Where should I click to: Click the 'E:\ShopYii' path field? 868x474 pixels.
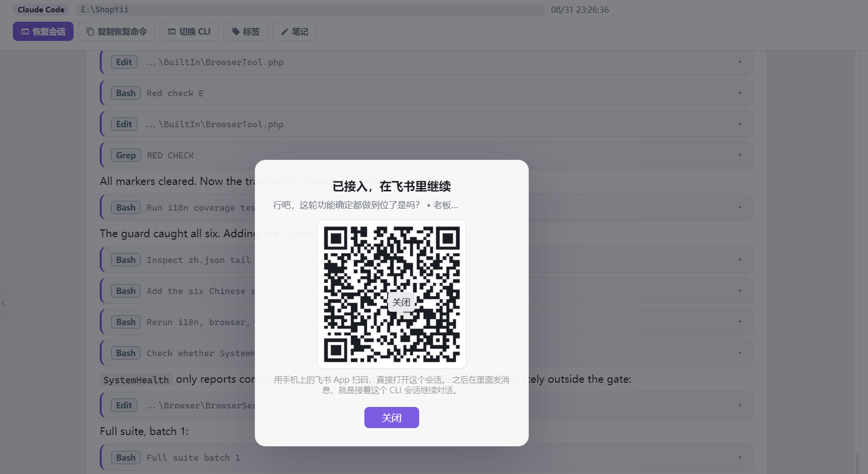click(310, 9)
